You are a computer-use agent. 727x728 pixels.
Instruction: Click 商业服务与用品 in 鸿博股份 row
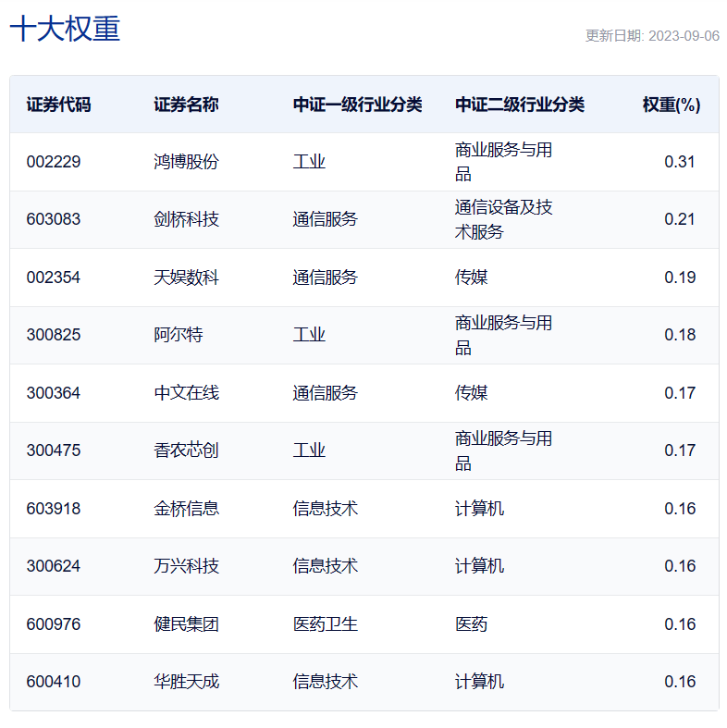pos(504,162)
